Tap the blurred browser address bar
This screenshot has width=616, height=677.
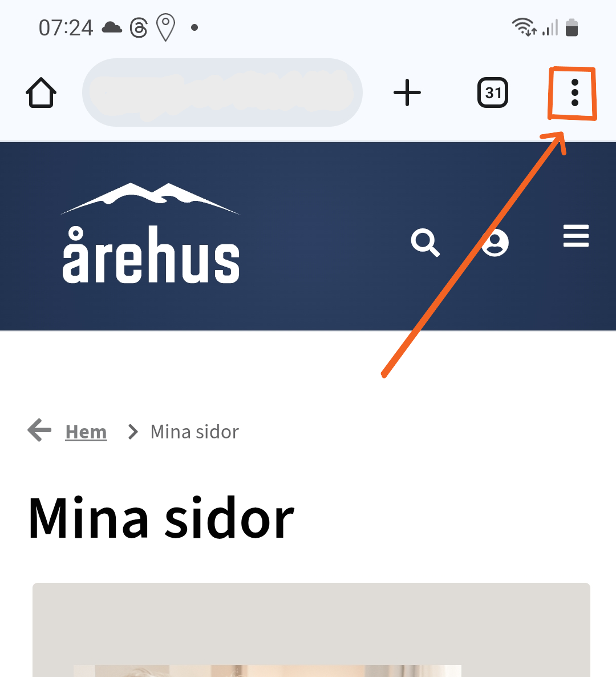[x=222, y=92]
